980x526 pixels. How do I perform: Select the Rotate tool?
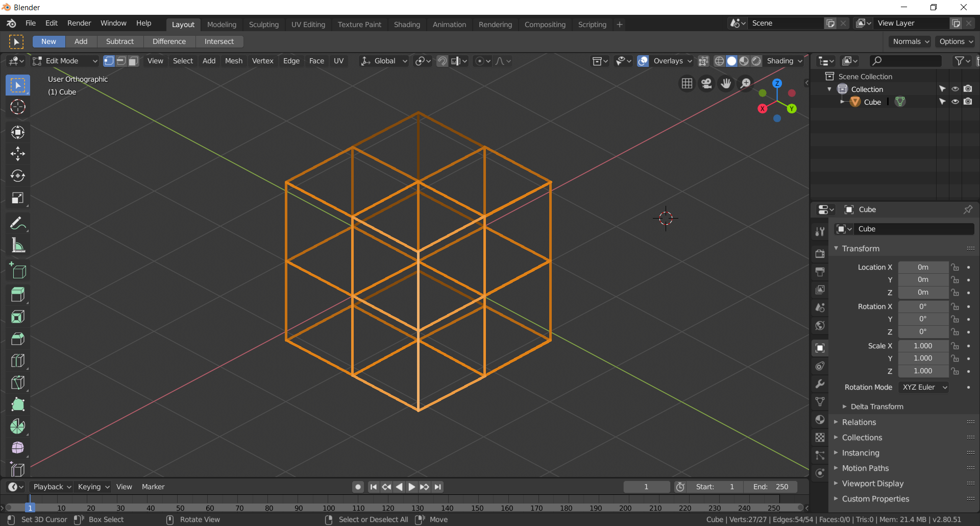click(x=18, y=176)
